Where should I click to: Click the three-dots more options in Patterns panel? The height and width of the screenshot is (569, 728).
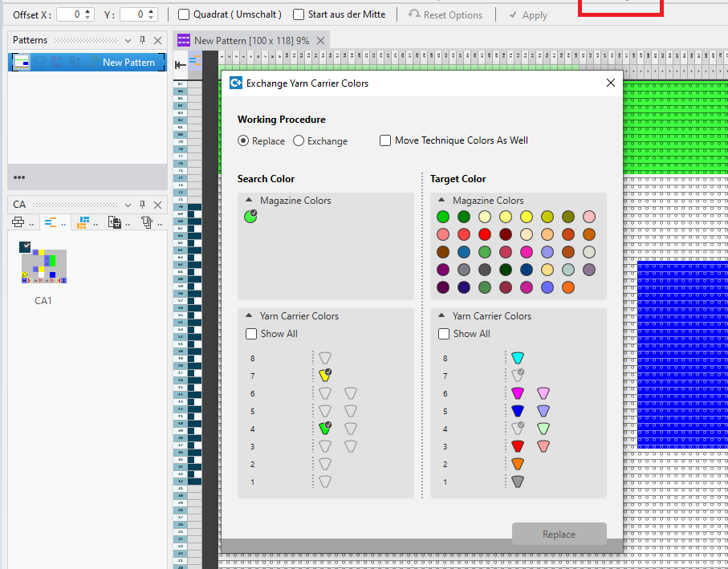coord(19,177)
